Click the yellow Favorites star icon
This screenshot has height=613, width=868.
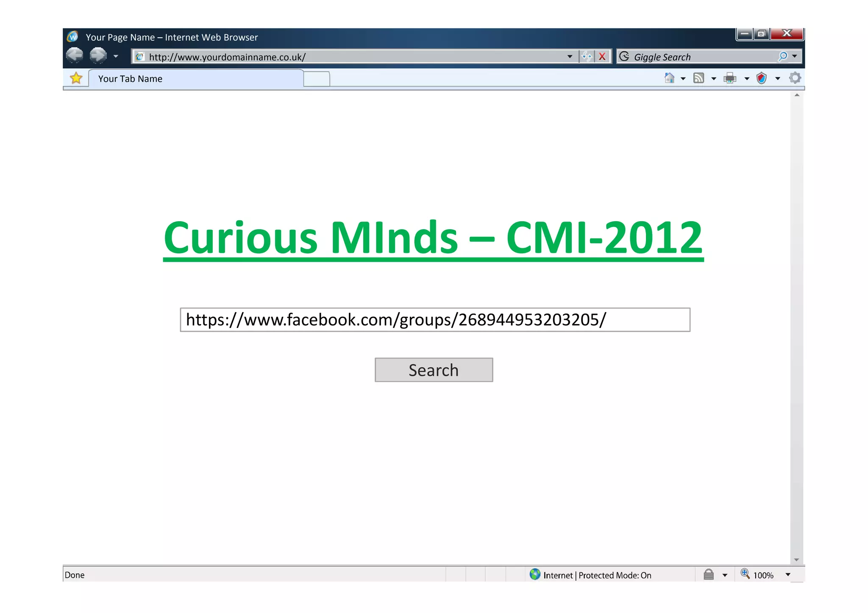76,78
